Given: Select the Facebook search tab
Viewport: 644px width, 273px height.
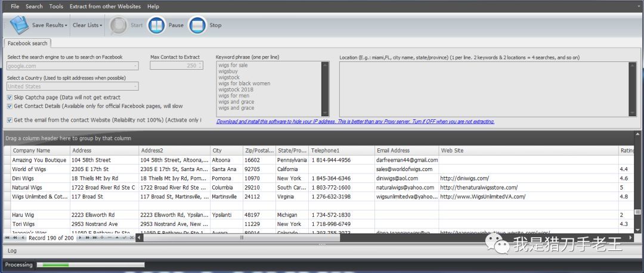Looking at the screenshot, I should (27, 43).
